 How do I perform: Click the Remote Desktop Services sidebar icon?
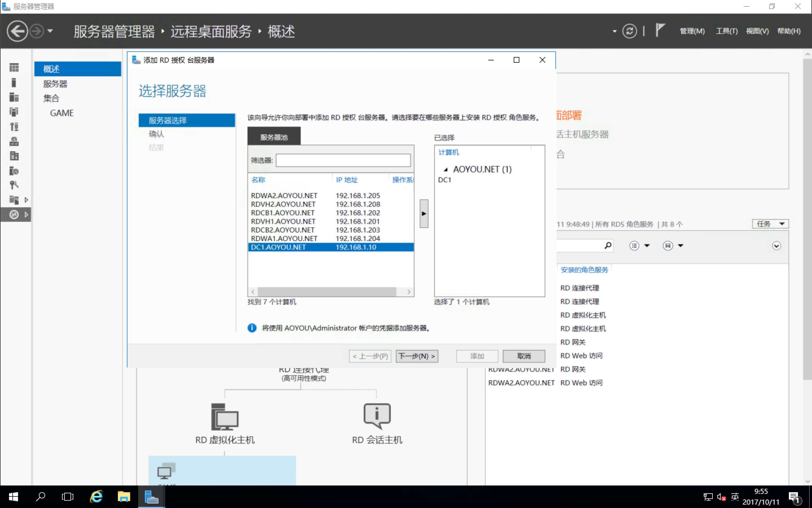pos(14,214)
